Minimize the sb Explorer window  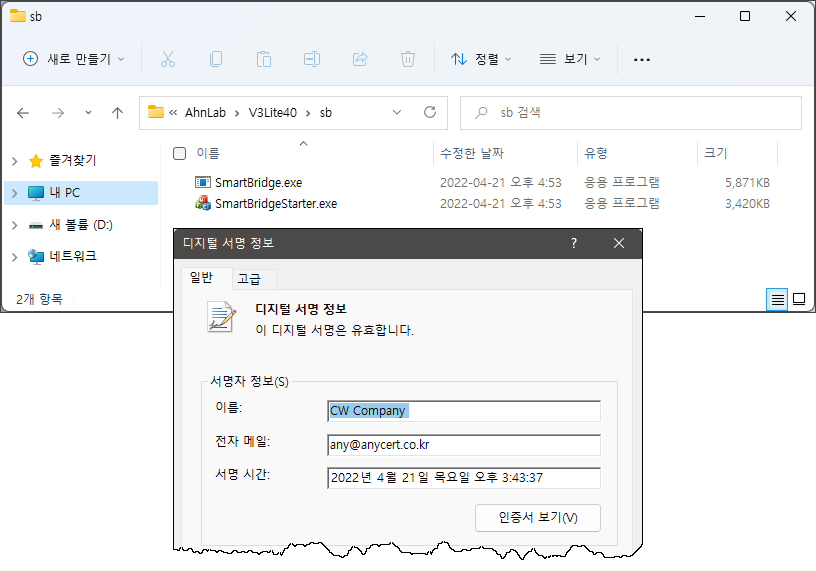click(700, 16)
